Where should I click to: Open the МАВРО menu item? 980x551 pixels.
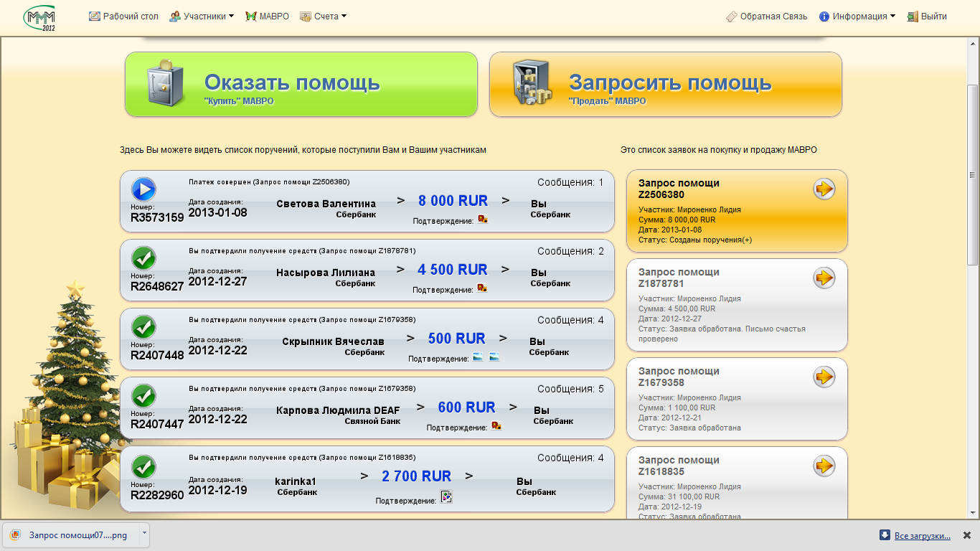tap(268, 16)
